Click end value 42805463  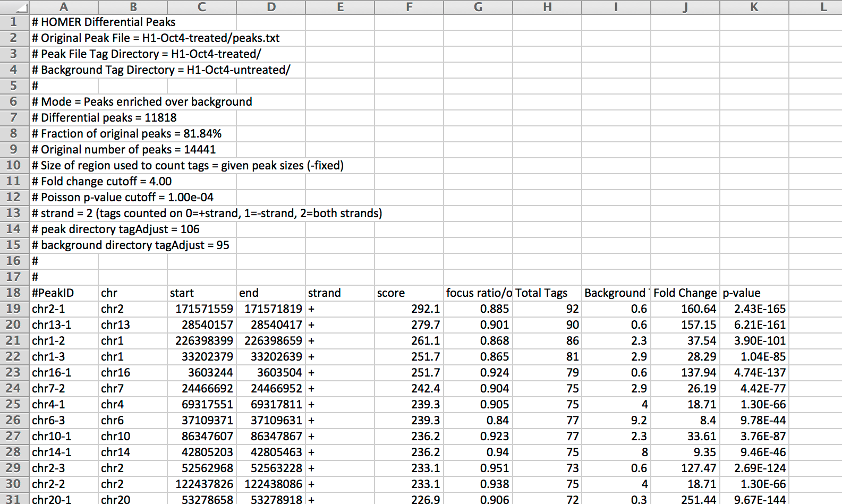271,452
